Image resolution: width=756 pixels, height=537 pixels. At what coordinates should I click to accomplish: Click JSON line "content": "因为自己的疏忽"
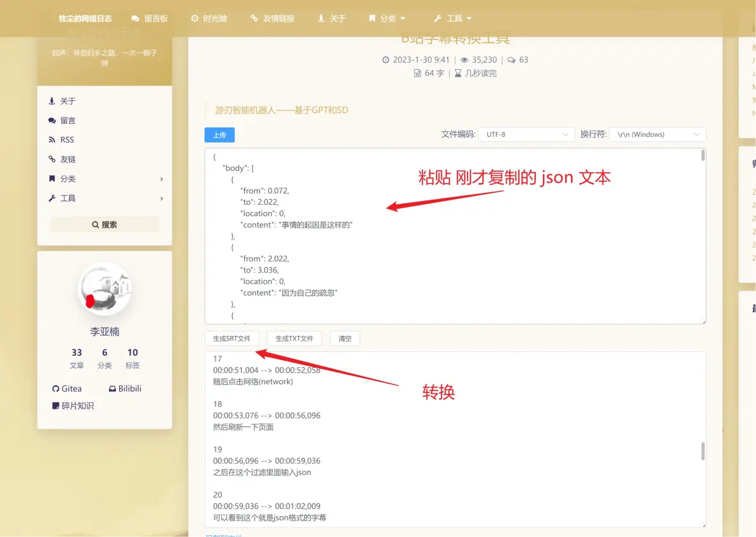[x=289, y=293]
